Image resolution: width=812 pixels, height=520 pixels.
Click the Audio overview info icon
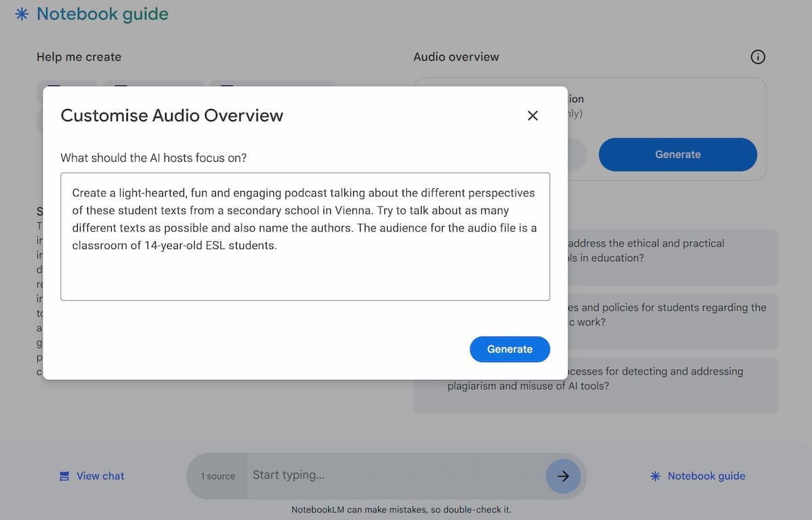coord(758,58)
